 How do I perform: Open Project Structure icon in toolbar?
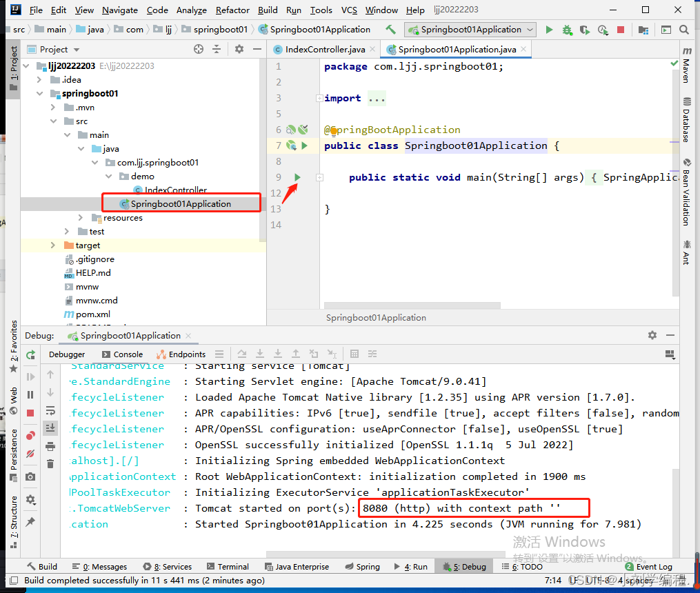pyautogui.click(x=643, y=30)
